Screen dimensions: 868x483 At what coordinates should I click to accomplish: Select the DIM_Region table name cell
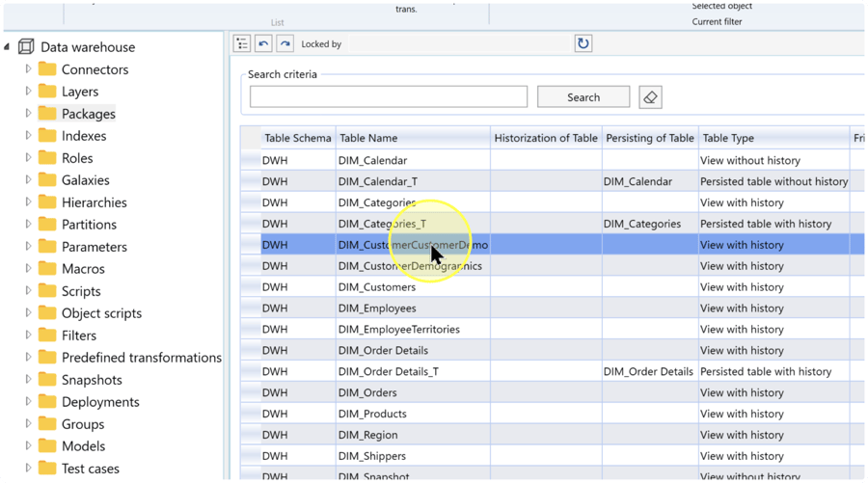pos(413,435)
